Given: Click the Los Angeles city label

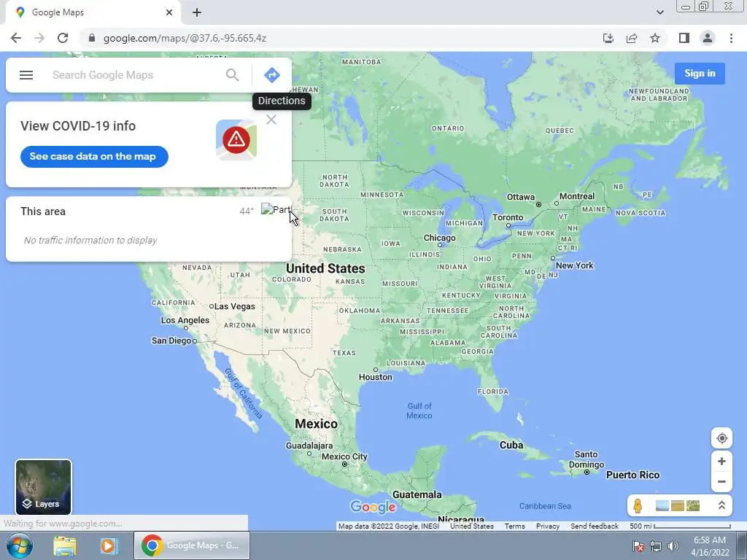Looking at the screenshot, I should coord(185,321).
